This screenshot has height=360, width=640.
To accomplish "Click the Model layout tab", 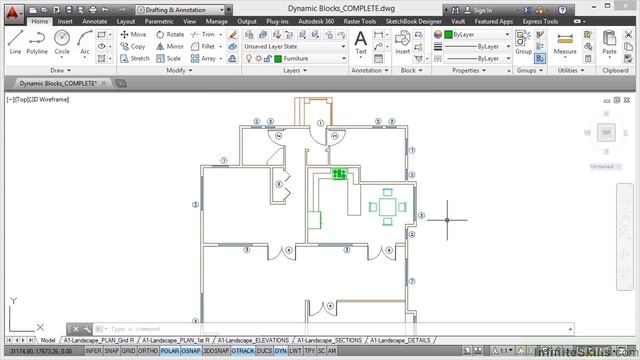I will [x=48, y=340].
